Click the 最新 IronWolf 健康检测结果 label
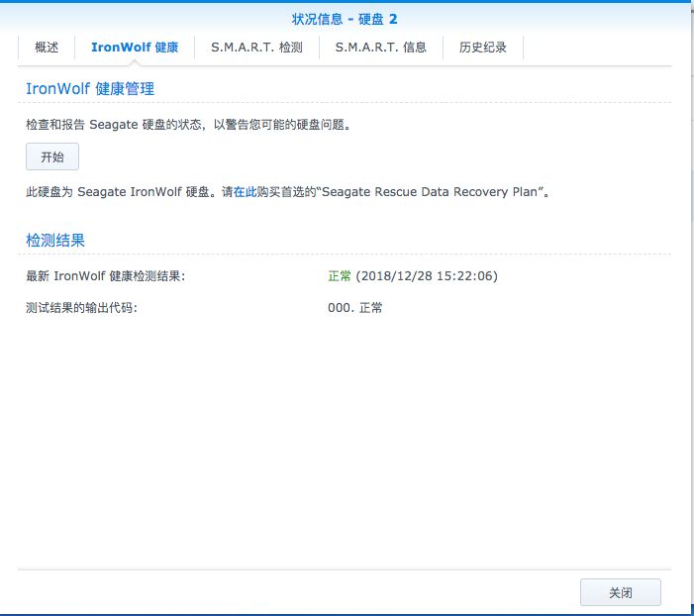 point(106,276)
